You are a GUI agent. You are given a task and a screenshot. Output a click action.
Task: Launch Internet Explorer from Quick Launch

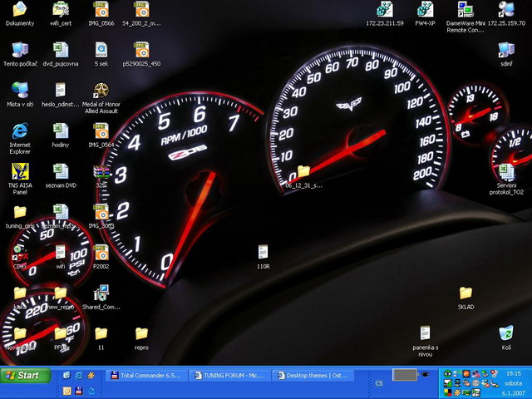(x=79, y=375)
